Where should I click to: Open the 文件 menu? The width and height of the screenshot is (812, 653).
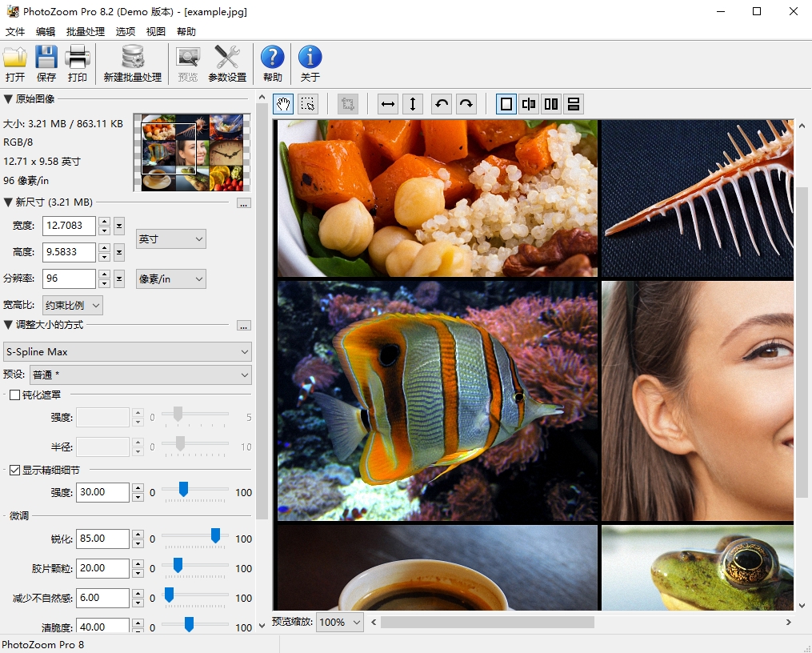[14, 31]
